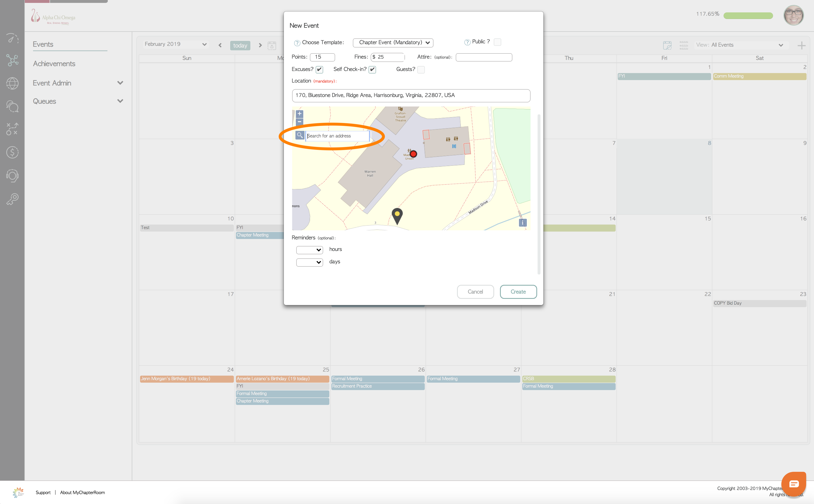Open the reminder hours dropdown
The image size is (814, 504).
click(x=309, y=250)
